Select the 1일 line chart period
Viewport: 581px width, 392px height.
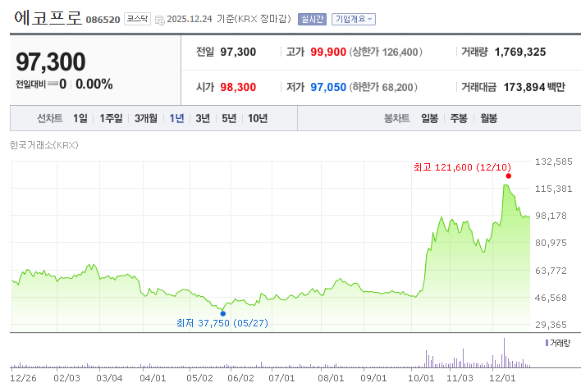click(x=80, y=118)
